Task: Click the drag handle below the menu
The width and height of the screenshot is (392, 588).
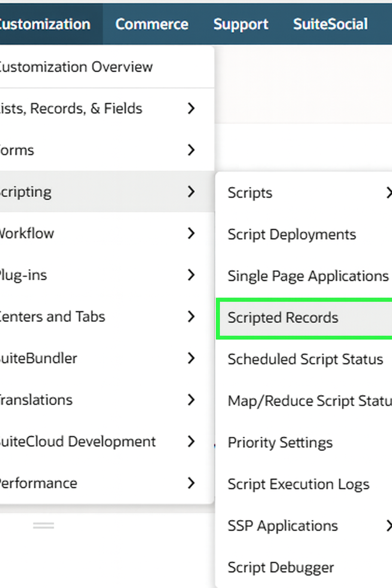Action: (44, 526)
